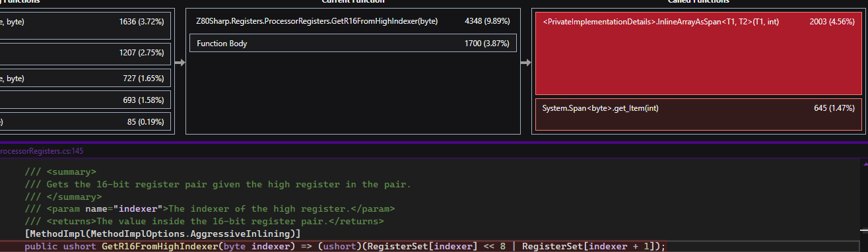Open the ProcessorRegisters.cs:145 source link
868x252 pixels.
(x=42, y=150)
